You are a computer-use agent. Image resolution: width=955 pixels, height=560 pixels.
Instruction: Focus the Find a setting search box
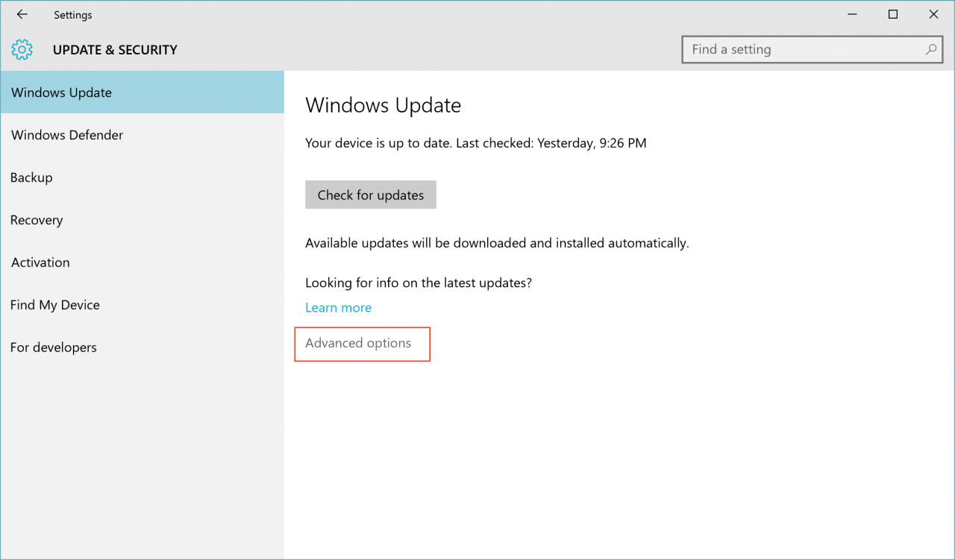[x=812, y=49]
